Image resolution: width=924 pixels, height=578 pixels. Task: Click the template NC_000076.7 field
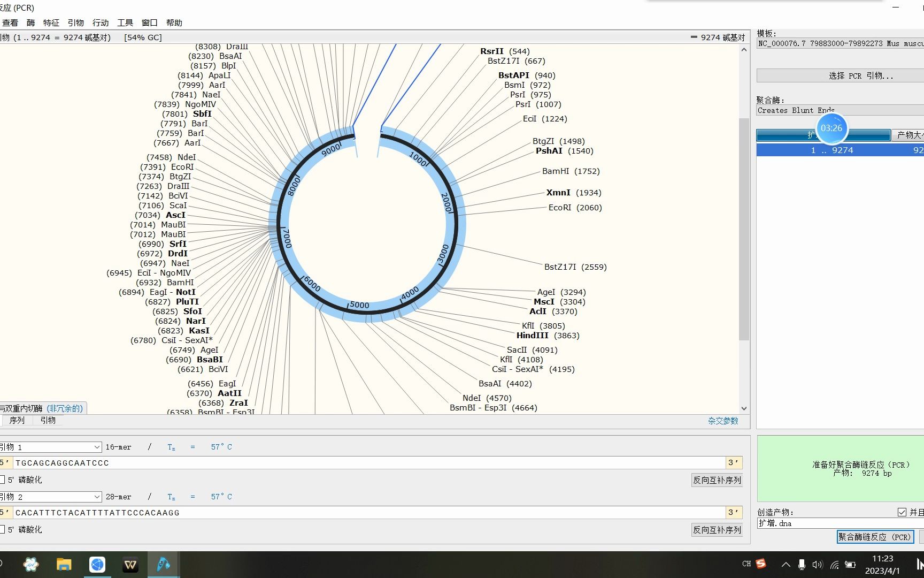coord(840,43)
